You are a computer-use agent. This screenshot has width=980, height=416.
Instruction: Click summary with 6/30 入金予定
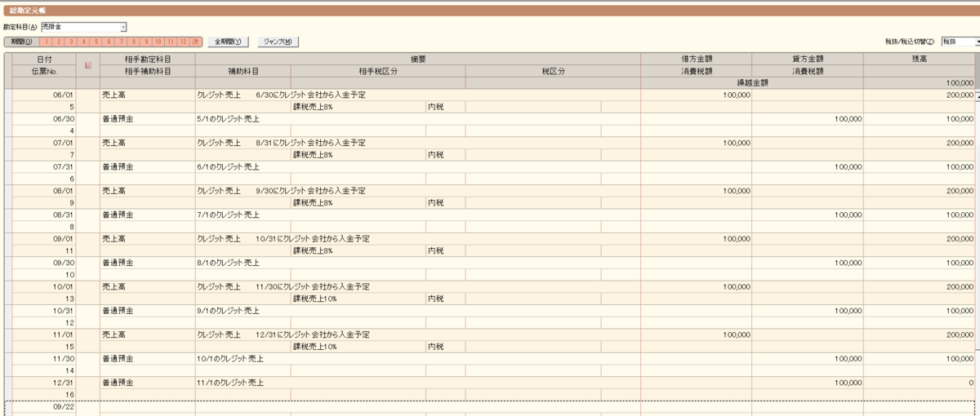pyautogui.click(x=282, y=95)
